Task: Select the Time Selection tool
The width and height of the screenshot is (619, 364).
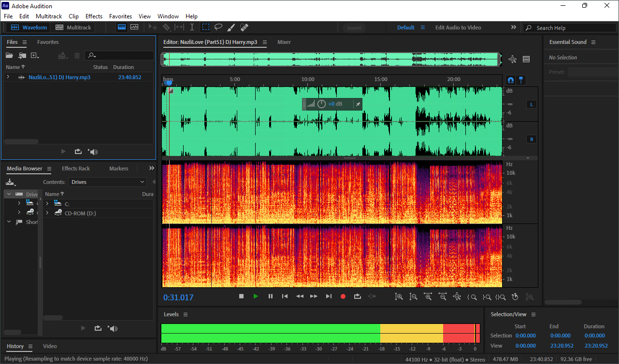Action: [x=192, y=28]
